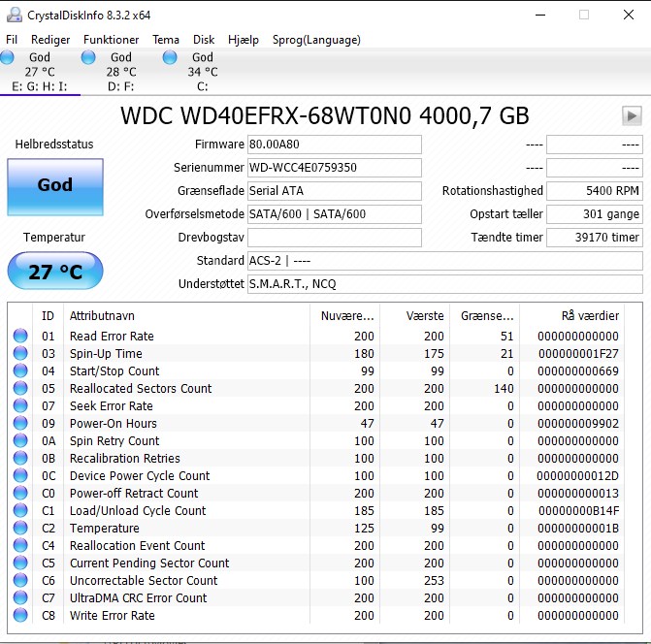Viewport: 651px width, 644px height.
Task: Click the Tændte timer value 39170 timer
Action: point(595,238)
